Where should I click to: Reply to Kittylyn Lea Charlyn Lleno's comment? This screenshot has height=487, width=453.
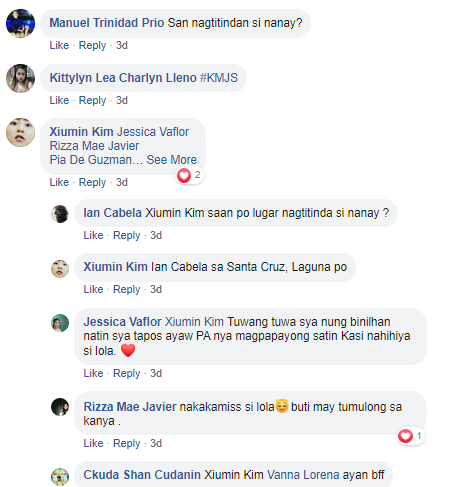(92, 100)
